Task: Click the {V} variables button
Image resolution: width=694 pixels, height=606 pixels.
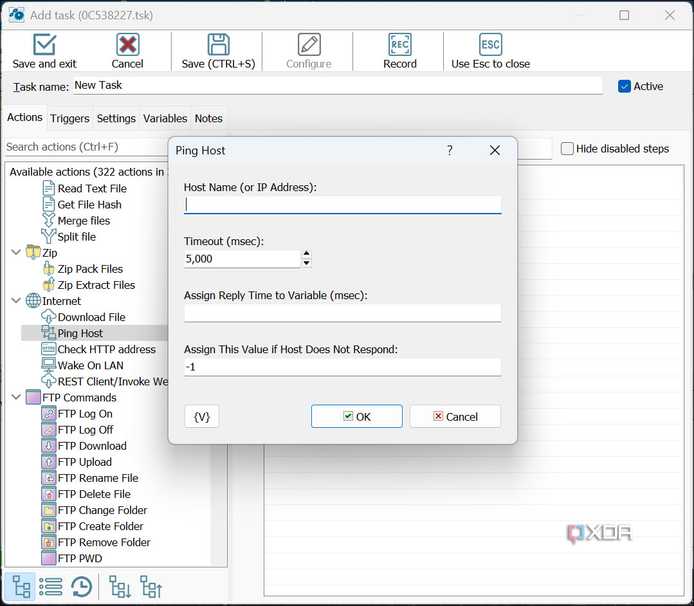Action: click(x=201, y=416)
